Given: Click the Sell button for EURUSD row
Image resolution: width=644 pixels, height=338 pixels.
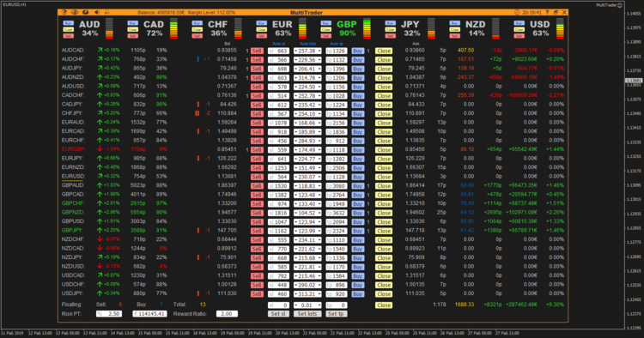Looking at the screenshot, I should click(257, 177).
